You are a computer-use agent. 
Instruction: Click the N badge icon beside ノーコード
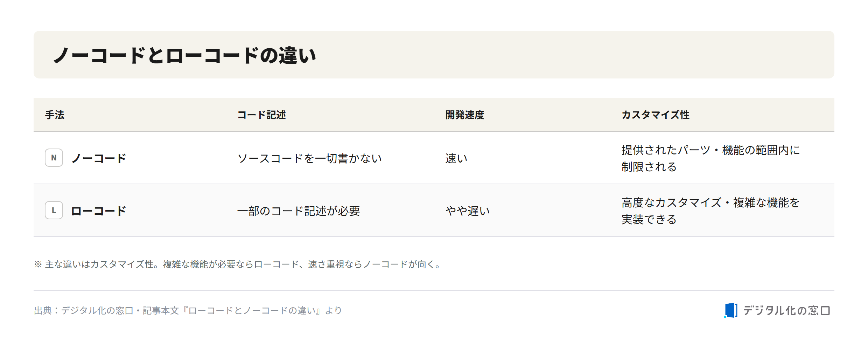coord(54,158)
